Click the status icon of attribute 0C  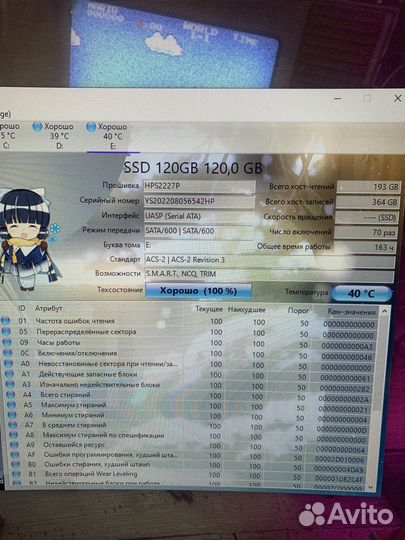click(x=8, y=353)
